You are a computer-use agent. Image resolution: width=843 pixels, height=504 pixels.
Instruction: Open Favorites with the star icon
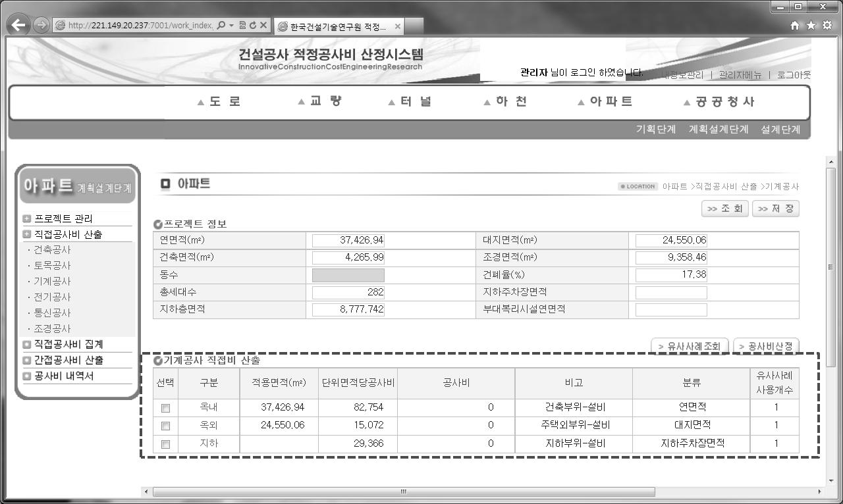coord(811,25)
